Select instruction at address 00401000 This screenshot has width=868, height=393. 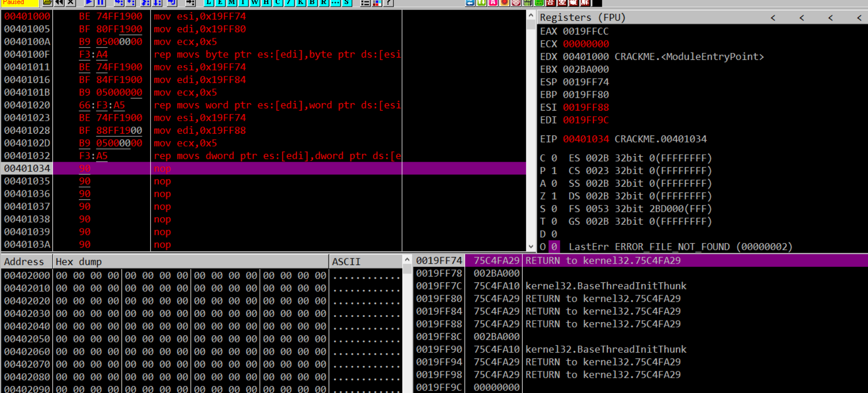pos(263,17)
